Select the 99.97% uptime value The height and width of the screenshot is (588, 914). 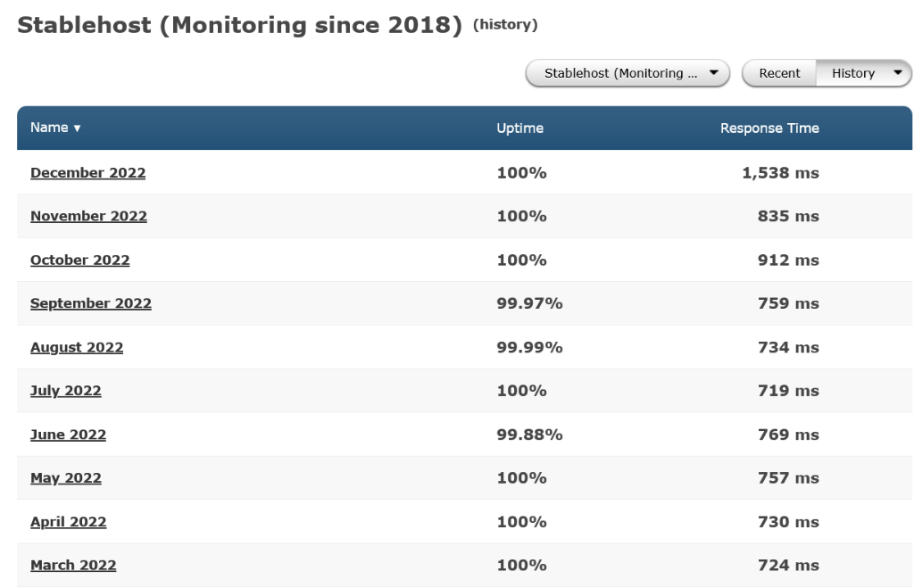point(529,303)
